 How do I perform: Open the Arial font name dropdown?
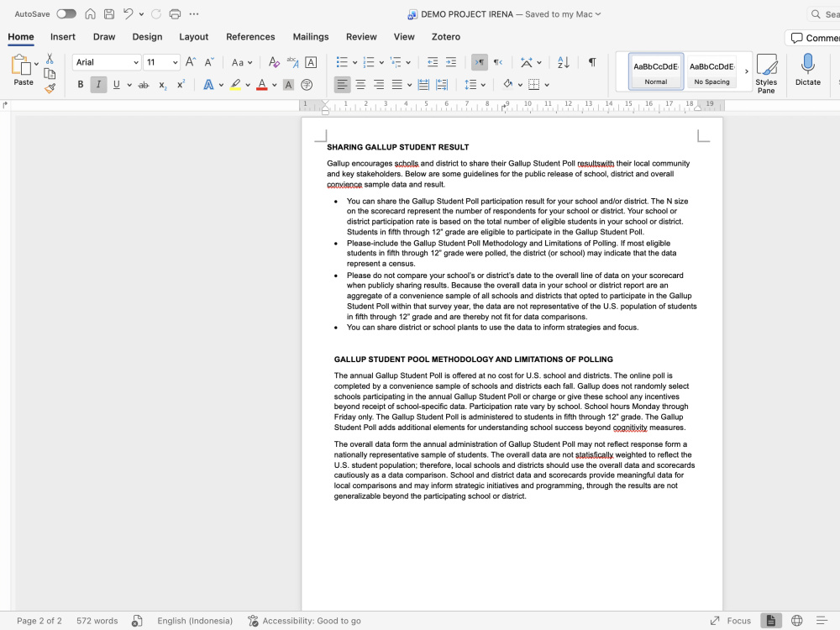[x=136, y=62]
